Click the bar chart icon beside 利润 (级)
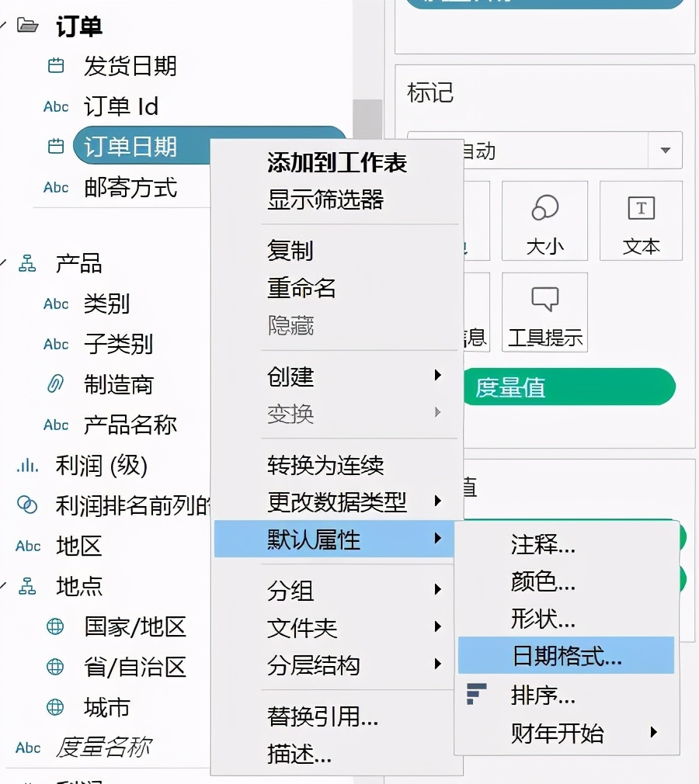 [28, 465]
